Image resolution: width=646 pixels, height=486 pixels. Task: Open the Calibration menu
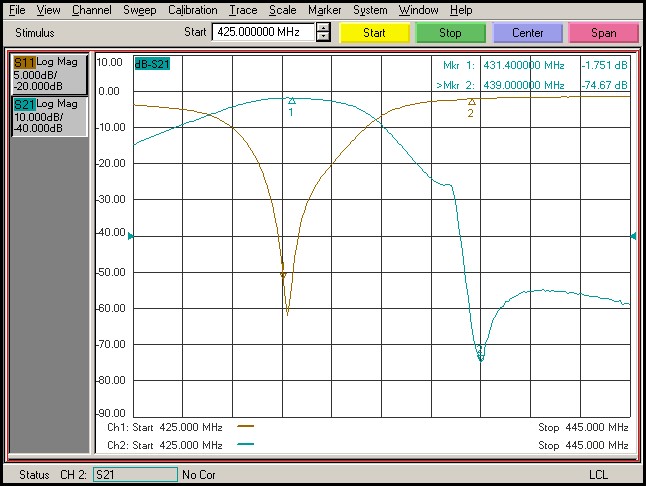click(x=192, y=10)
